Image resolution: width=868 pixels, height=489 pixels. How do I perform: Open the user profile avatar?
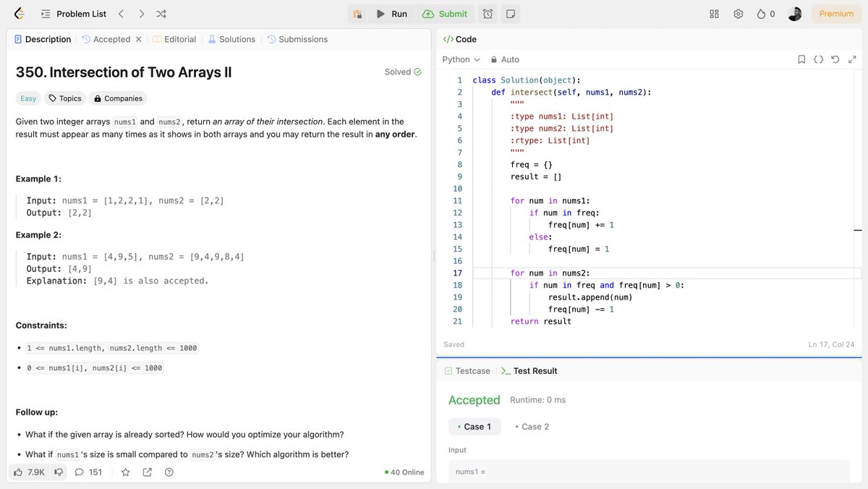tap(794, 14)
